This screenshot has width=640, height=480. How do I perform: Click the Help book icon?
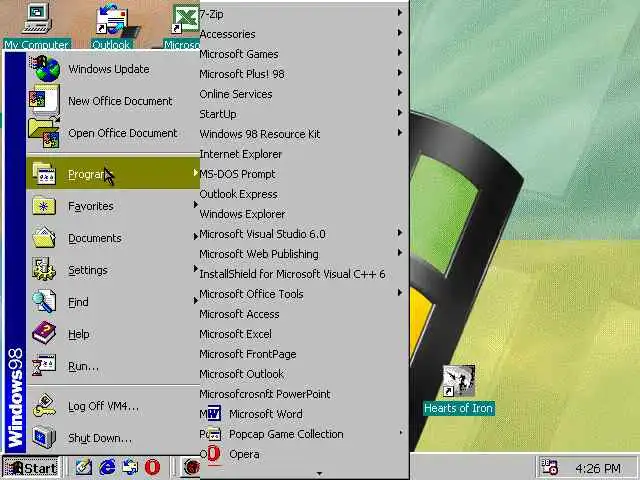tap(44, 333)
